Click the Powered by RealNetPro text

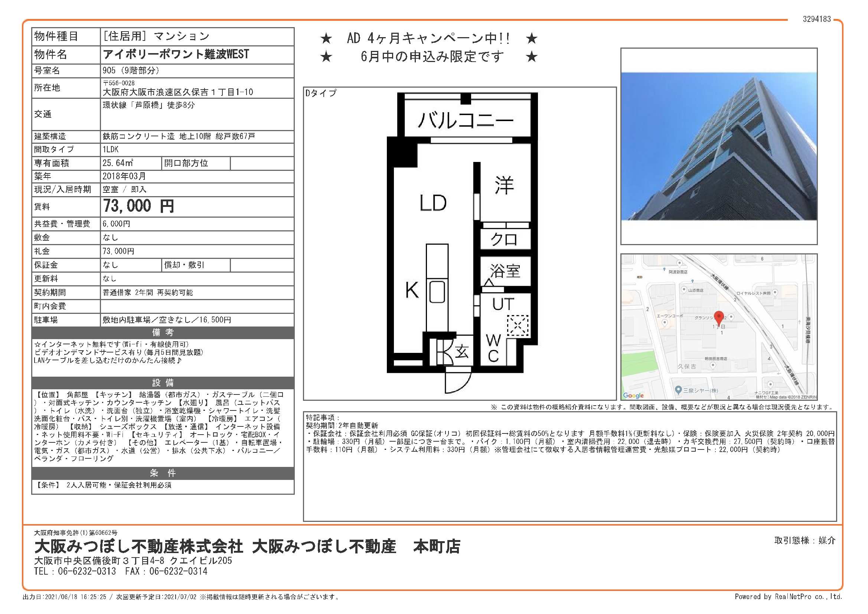pyautogui.click(x=789, y=597)
